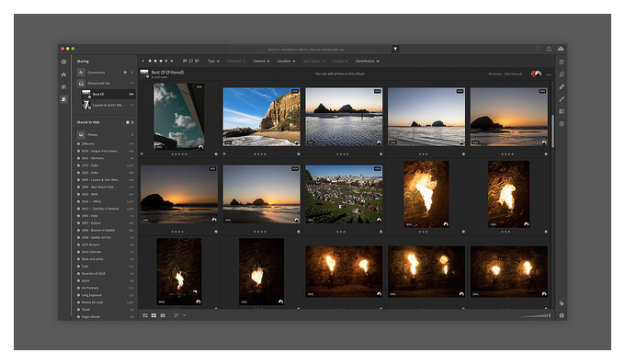Viewport: 625px width, 364px height.
Task: Open the three-dot album options menu
Action: click(549, 74)
